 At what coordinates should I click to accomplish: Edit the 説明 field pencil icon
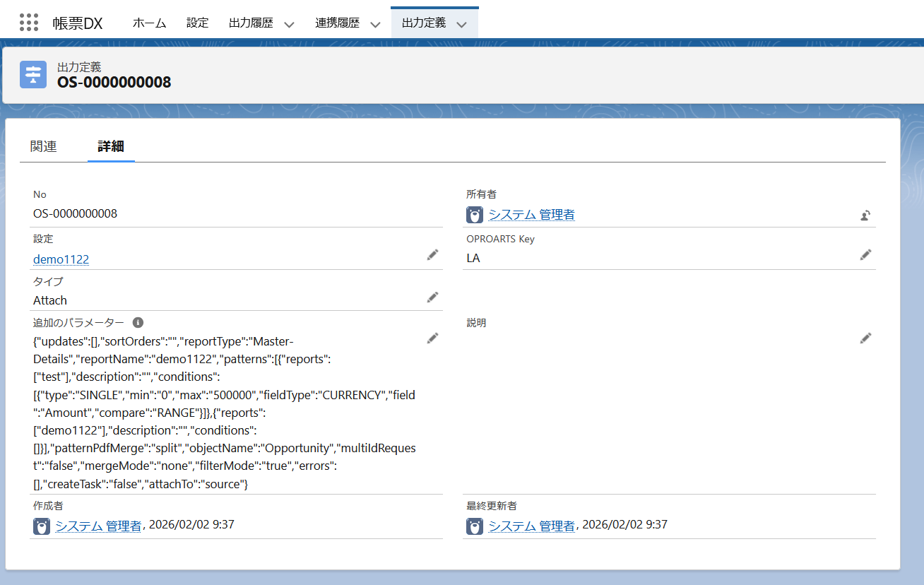(x=865, y=338)
